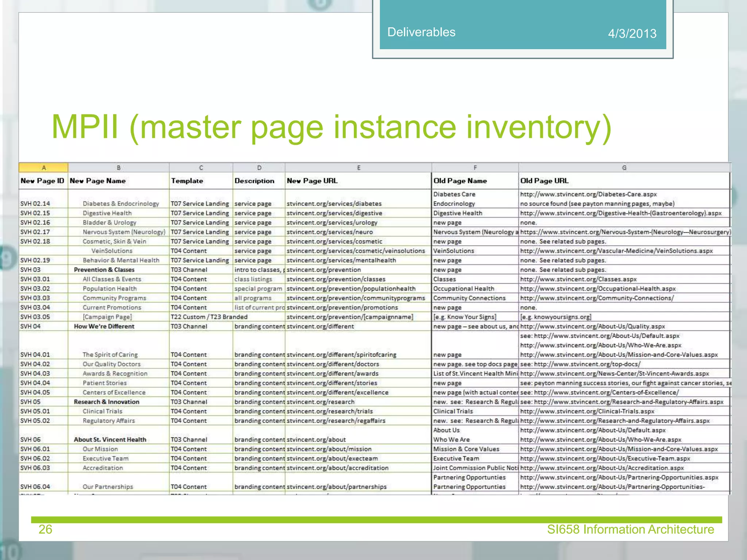Screen dimensions: 747x560
Task: Open link http://www.stvincent.org/Clinical-Trials.aspx
Action: pos(587,411)
